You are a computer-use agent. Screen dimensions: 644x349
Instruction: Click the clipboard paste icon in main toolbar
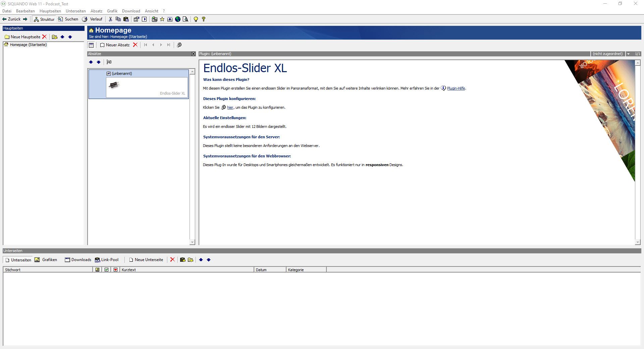coord(126,19)
